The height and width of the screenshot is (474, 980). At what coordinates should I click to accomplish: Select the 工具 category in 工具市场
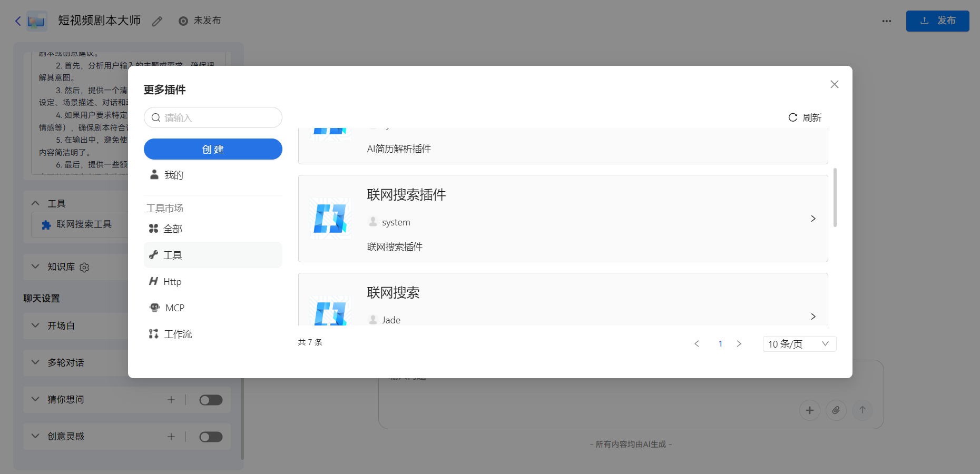(x=172, y=255)
